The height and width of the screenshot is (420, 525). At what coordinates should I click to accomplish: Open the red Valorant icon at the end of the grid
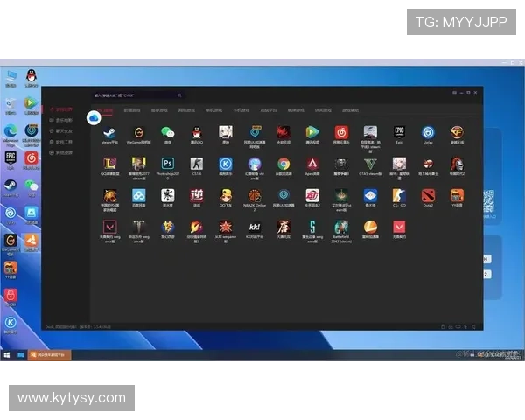click(x=399, y=227)
